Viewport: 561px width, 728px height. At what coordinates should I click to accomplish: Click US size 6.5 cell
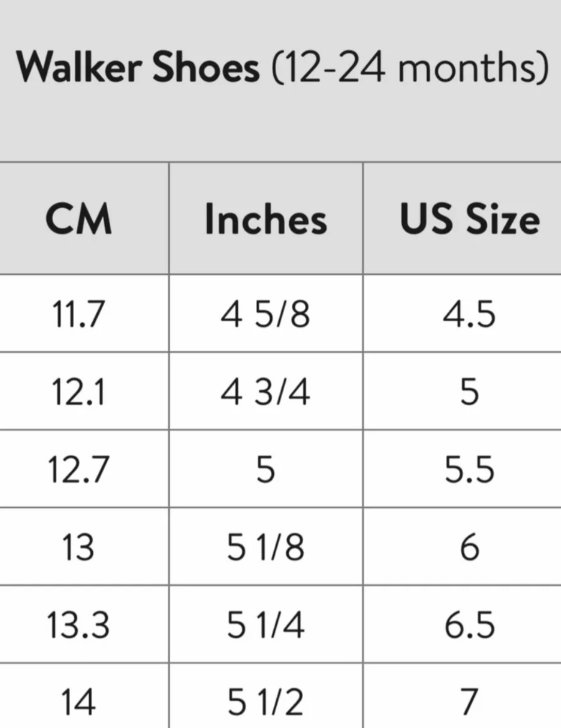469,625
